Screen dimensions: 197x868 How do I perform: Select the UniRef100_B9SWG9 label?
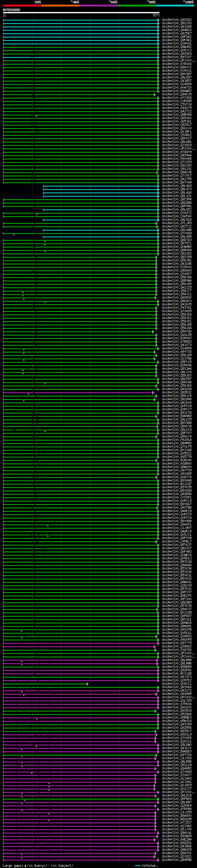(177, 836)
